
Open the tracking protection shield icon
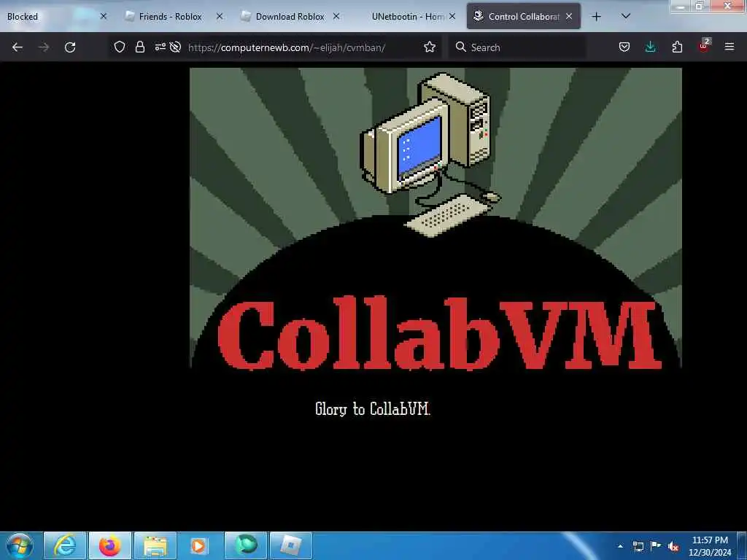coord(119,47)
